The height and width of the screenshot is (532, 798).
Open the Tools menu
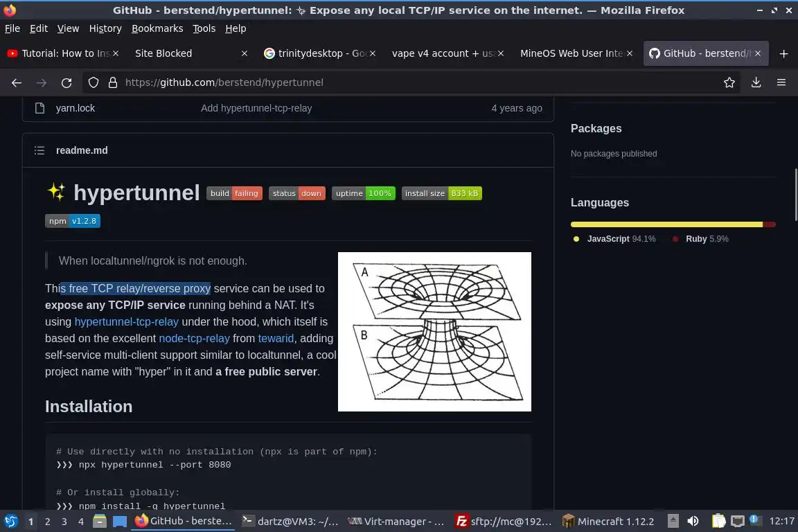pos(204,28)
